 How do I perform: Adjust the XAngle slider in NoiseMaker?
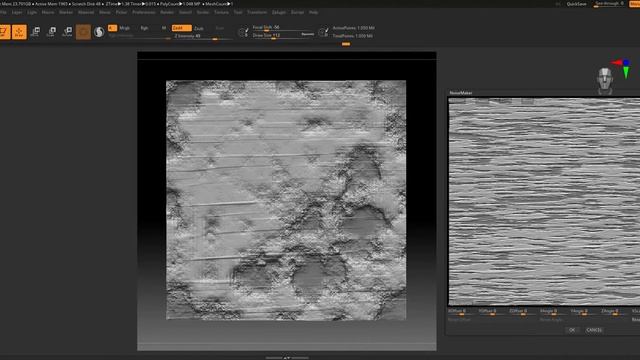tap(553, 312)
